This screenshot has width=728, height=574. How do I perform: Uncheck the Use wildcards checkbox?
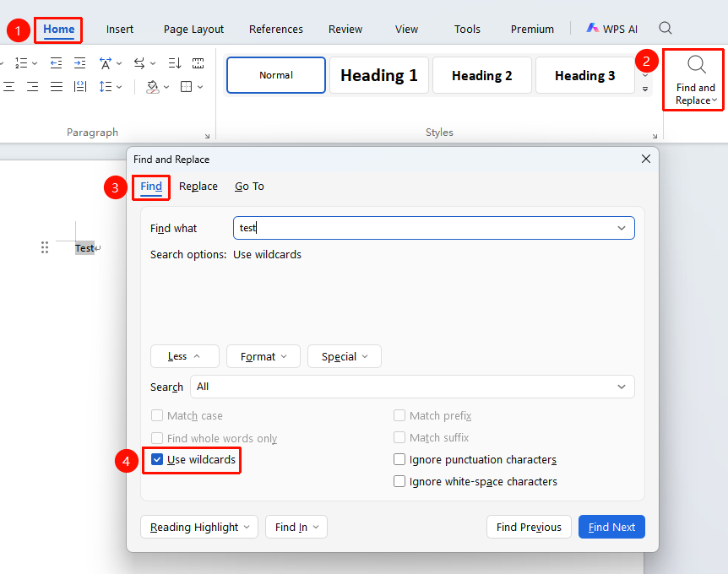157,459
